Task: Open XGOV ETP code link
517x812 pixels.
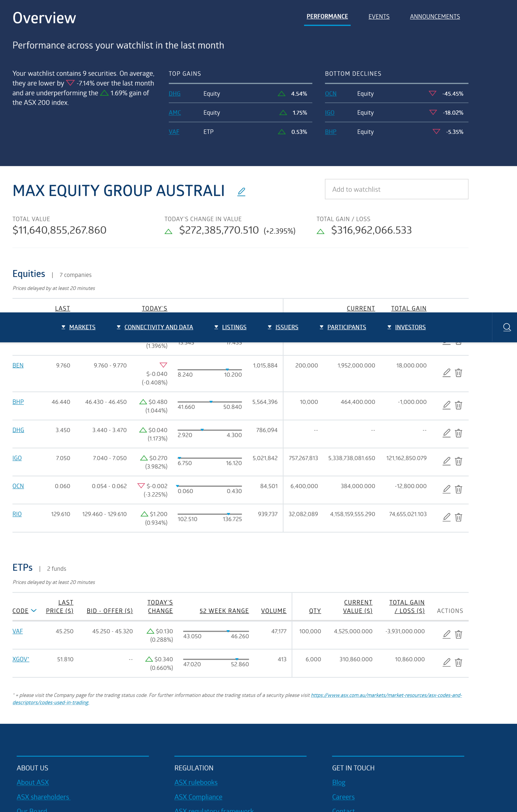Action: pos(21,659)
